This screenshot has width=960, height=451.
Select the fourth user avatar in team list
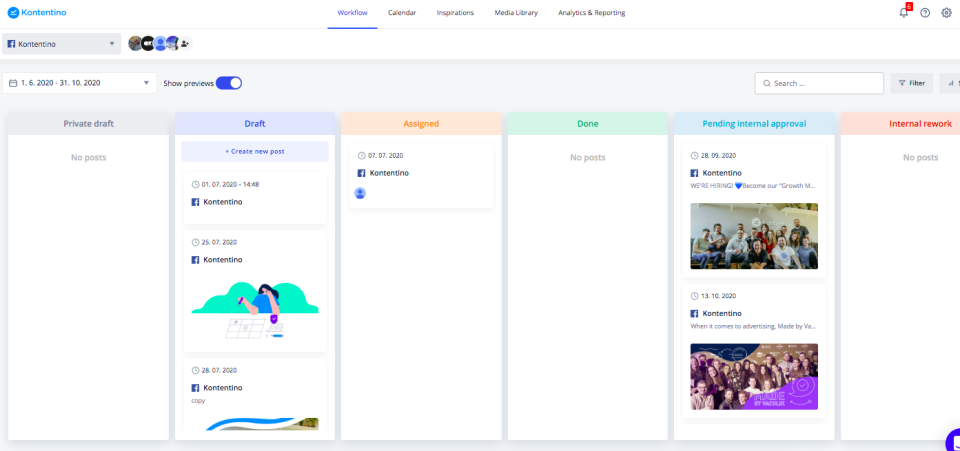tap(173, 43)
